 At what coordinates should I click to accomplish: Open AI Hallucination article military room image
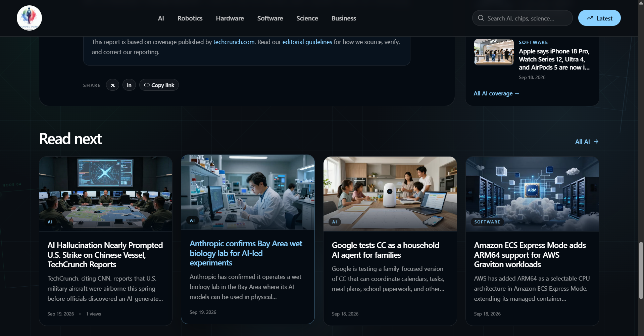[x=106, y=194]
